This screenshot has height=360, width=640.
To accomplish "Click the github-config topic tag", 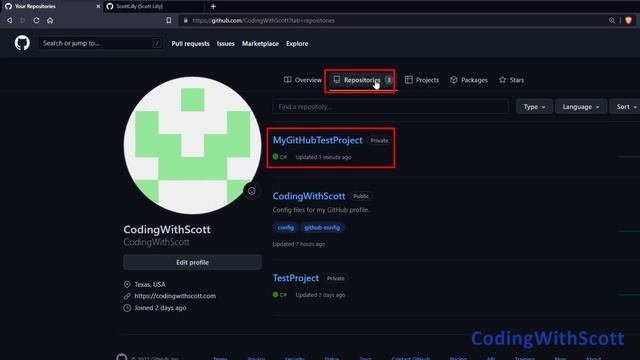I will pos(322,227).
